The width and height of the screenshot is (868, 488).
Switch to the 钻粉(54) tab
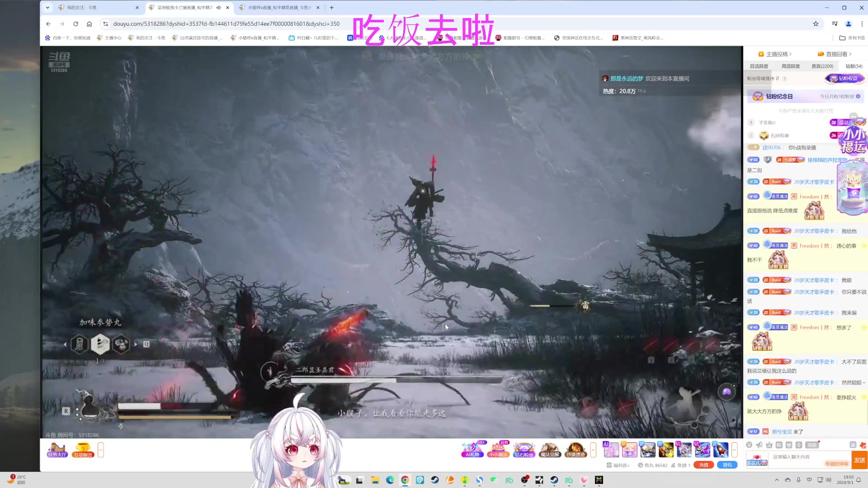[x=854, y=66]
